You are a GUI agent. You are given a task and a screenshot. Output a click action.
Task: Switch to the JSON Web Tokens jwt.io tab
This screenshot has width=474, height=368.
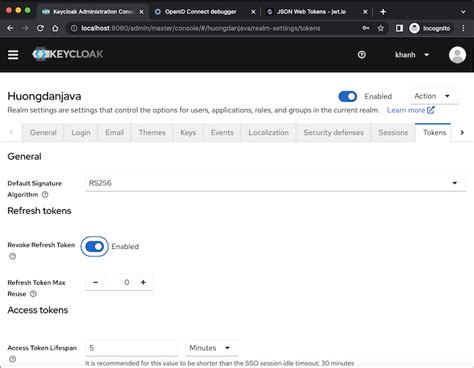311,12
